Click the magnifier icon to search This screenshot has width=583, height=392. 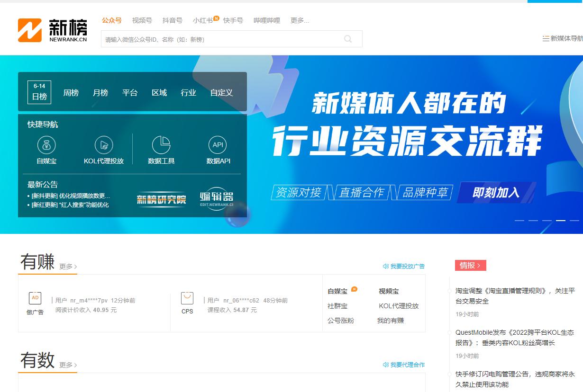coord(348,39)
